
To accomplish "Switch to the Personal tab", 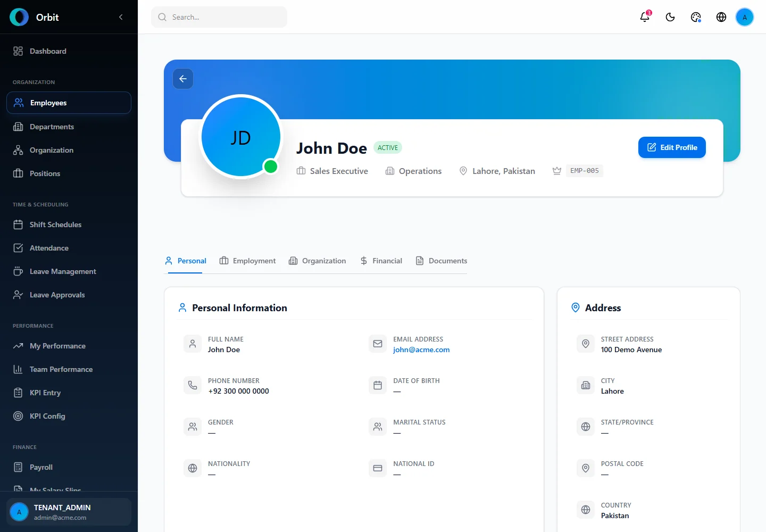I will point(185,261).
